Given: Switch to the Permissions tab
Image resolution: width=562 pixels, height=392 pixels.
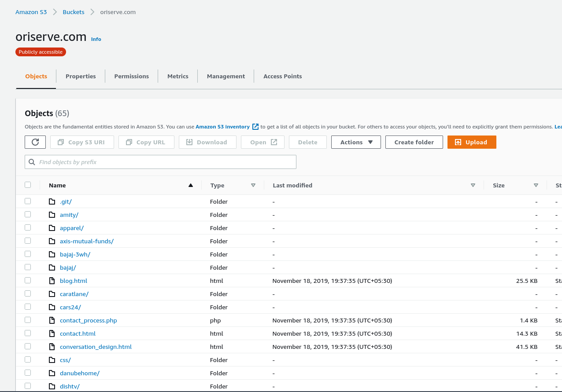Looking at the screenshot, I should [x=131, y=76].
